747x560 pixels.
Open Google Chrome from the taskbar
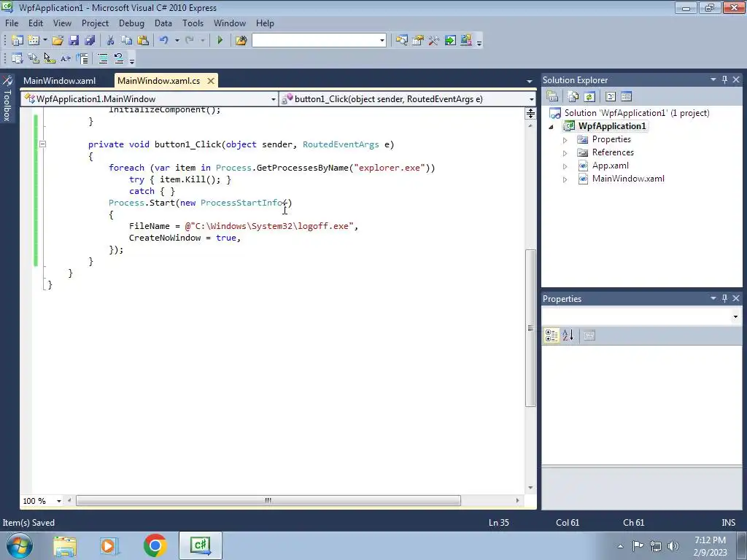155,545
